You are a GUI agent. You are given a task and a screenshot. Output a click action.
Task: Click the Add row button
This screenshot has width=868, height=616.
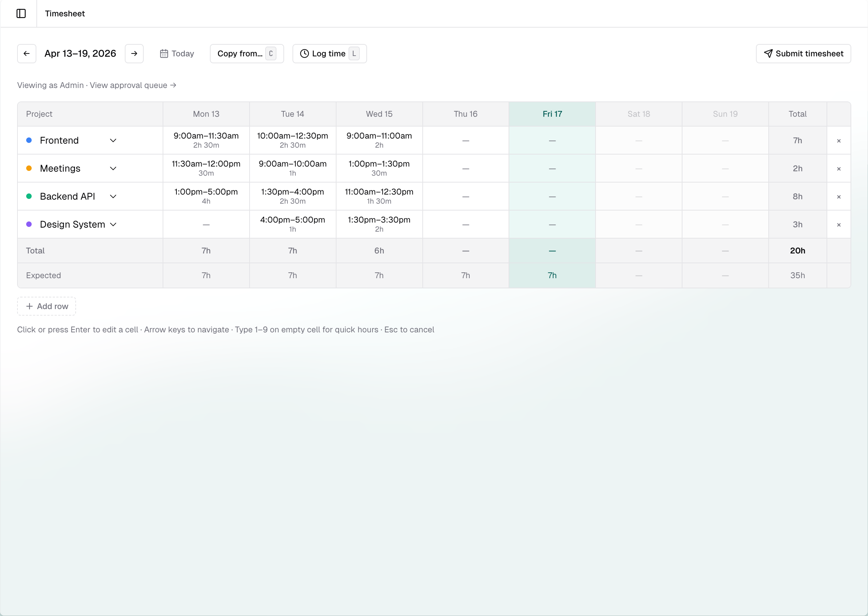point(46,306)
